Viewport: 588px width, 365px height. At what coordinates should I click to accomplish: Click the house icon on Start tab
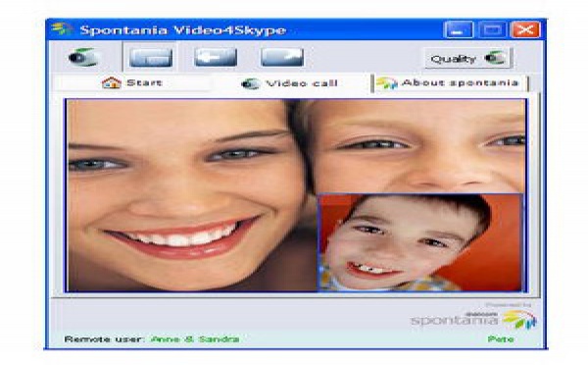pos(112,82)
